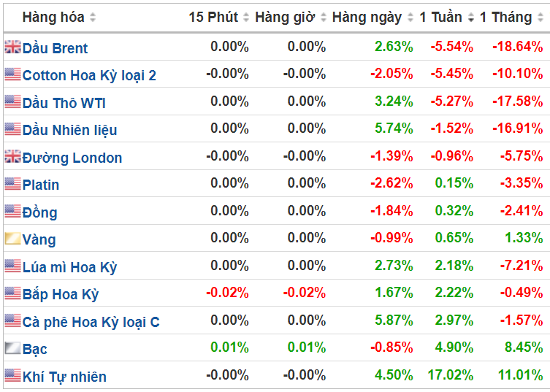
Task: Click the US flag icon beside Cotton Hoa Kỳ loại 2
Action: pyautogui.click(x=12, y=74)
